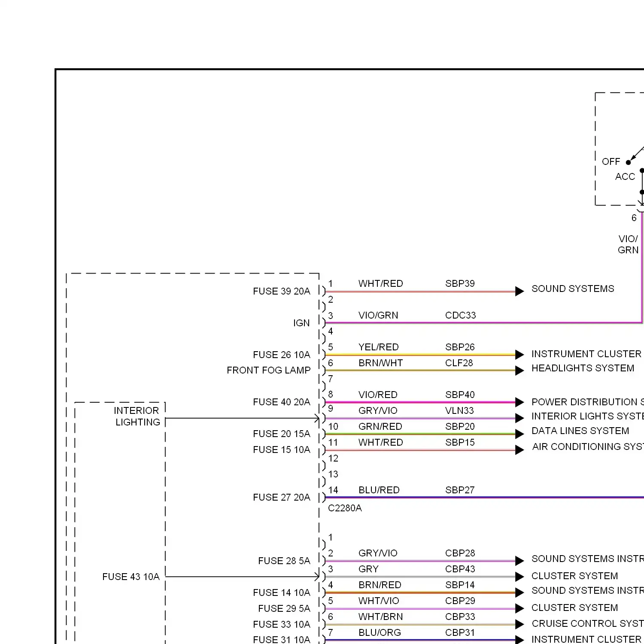This screenshot has width=644, height=644.
Task: Click the FUSE 26 10A label
Action: pyautogui.click(x=281, y=355)
